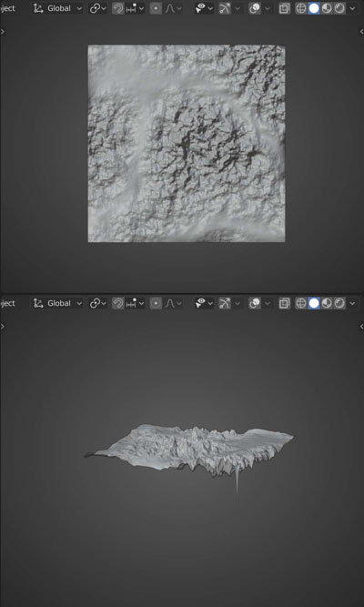Screen dimensions: 364x607
Task: Open shading options dropdown in bottom viewport
Action: coord(352,303)
